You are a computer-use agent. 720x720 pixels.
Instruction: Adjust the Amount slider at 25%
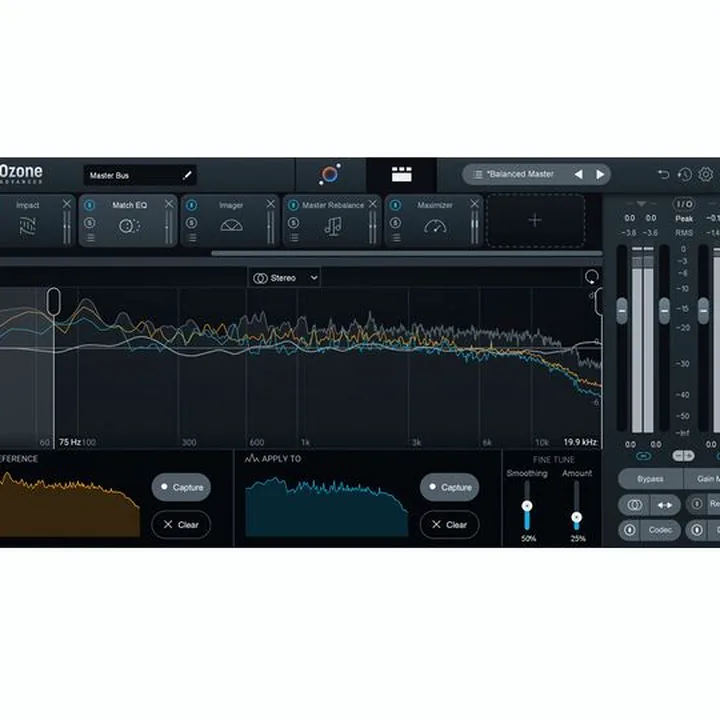tap(577, 518)
